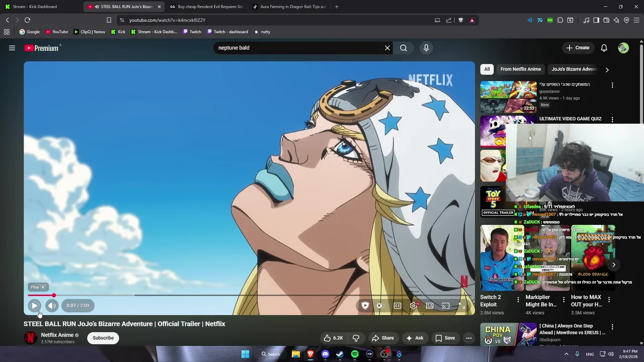Toggle the browser sidebar panel

point(596,20)
